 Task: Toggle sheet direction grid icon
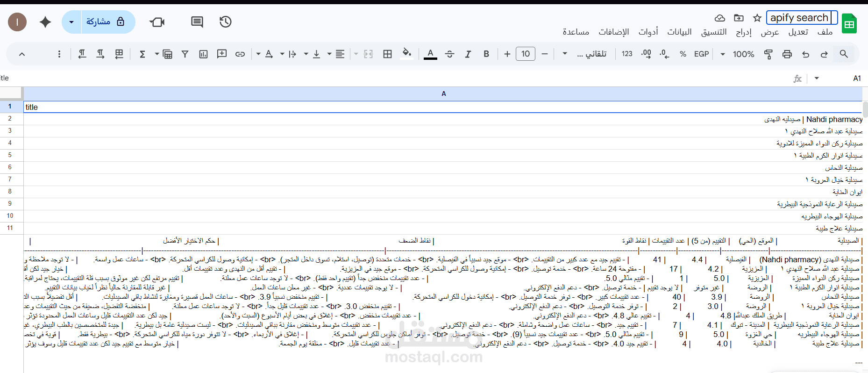click(x=119, y=54)
